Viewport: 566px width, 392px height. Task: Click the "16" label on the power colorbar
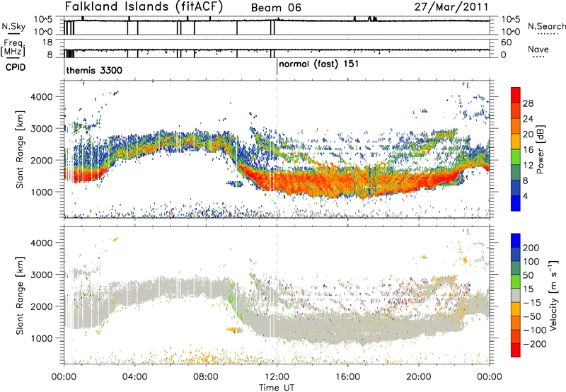528,150
